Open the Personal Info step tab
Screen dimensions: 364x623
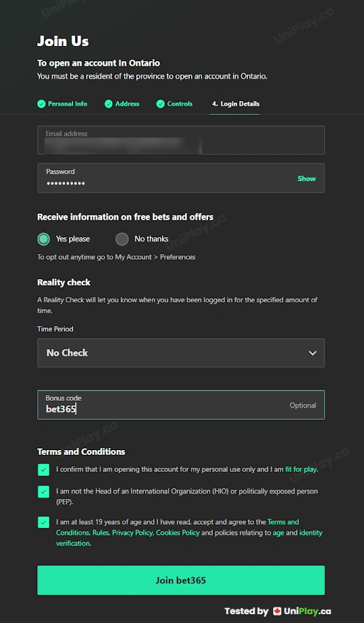[x=62, y=104]
